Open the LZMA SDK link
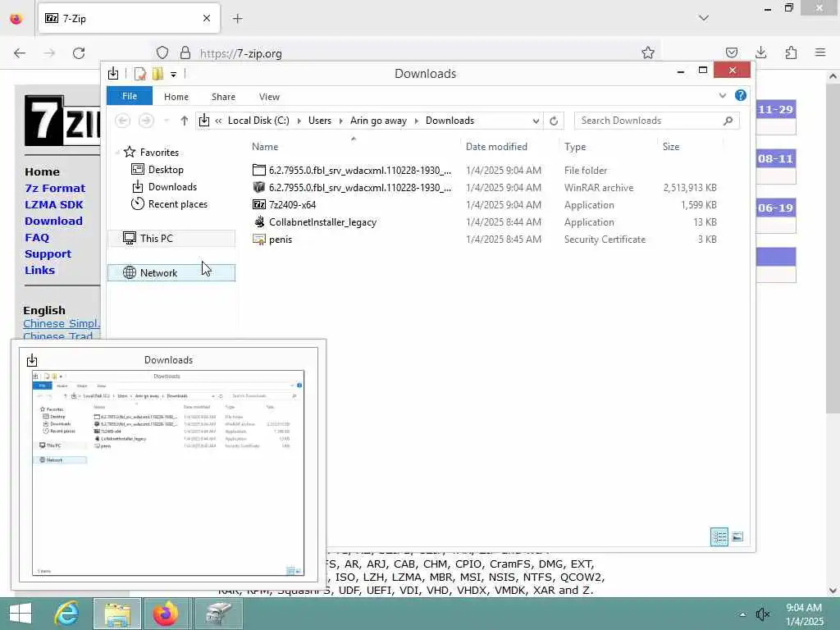The image size is (840, 630). (x=54, y=205)
